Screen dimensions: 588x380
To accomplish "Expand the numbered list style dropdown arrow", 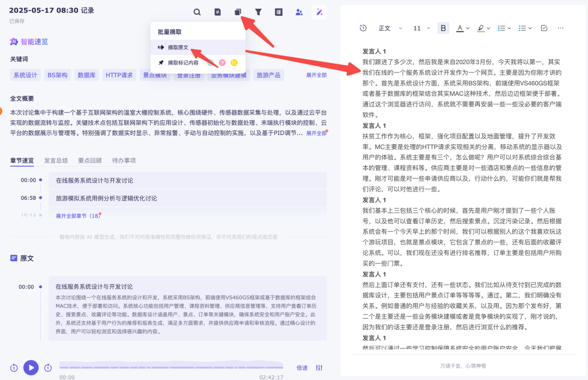I will click(509, 28).
